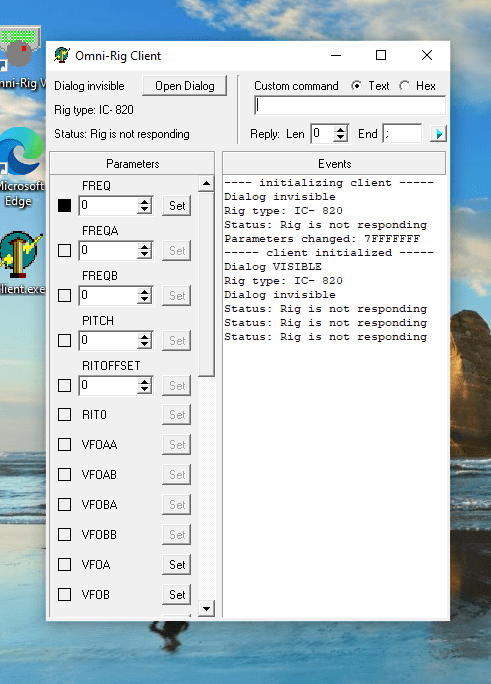The height and width of the screenshot is (684, 491).
Task: Open the Microsoft Edge desktop shortcut
Action: click(x=20, y=168)
